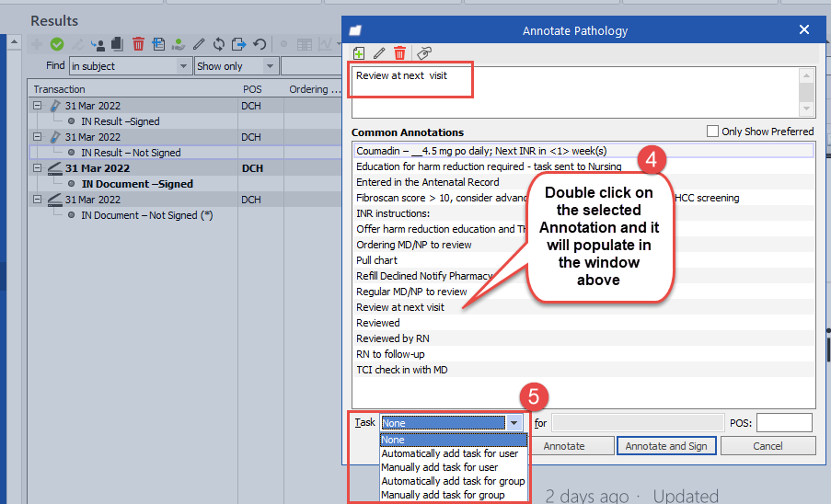Click the undo arrow icon in Results toolbar
831x504 pixels.
[260, 44]
